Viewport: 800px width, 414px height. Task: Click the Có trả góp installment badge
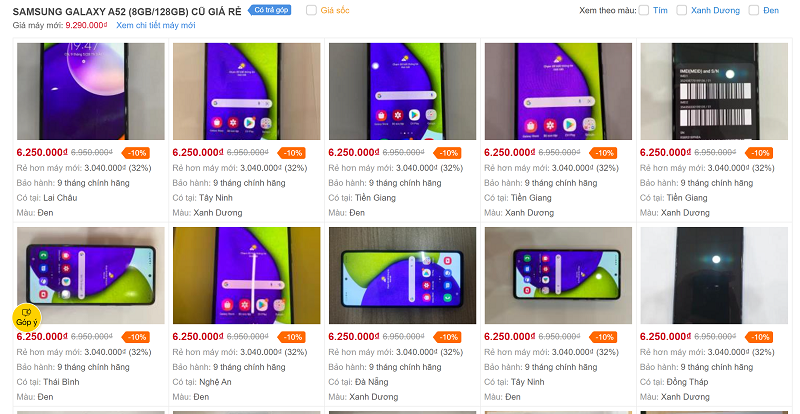pyautogui.click(x=269, y=10)
